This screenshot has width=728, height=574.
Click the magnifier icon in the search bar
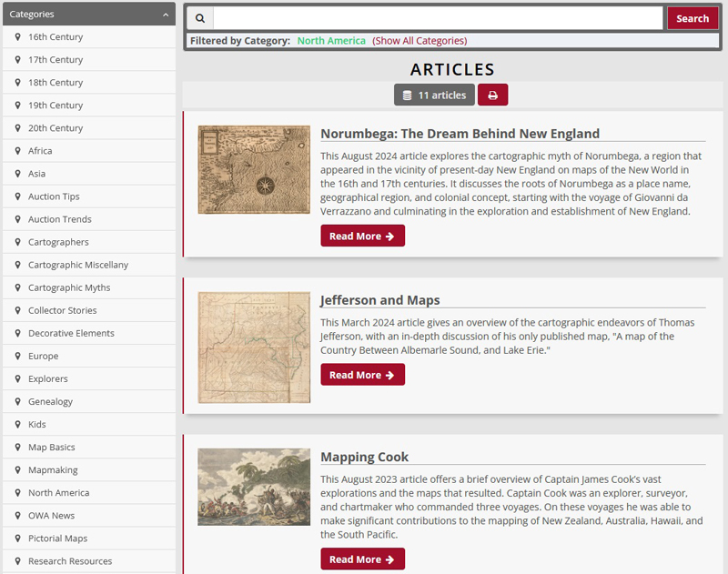tap(200, 18)
